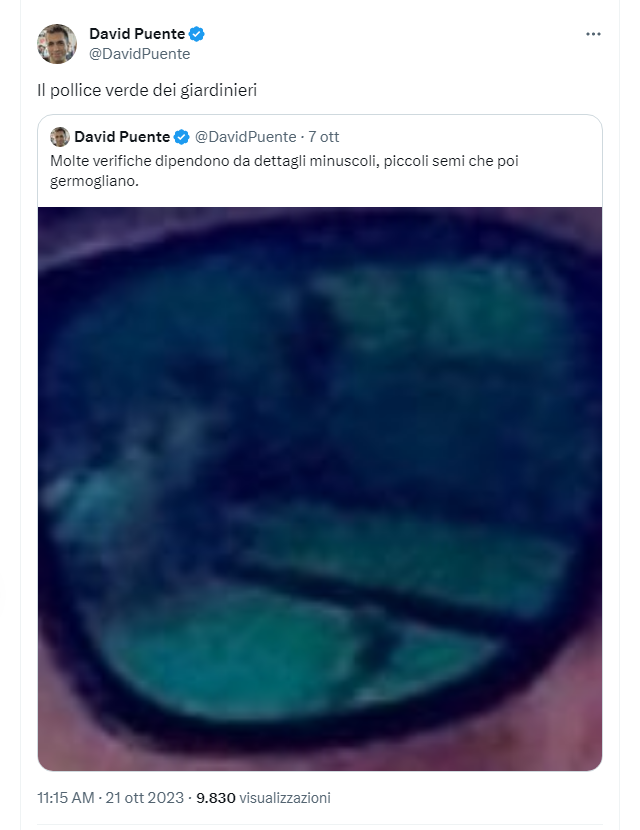Image resolution: width=640 pixels, height=830 pixels.
Task: Click the "11:15 AM" time on the timestamp
Action: (x=66, y=798)
